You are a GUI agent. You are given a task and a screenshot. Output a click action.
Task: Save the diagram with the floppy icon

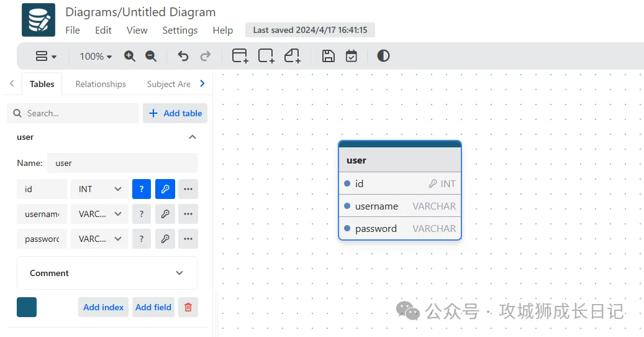[x=329, y=56]
